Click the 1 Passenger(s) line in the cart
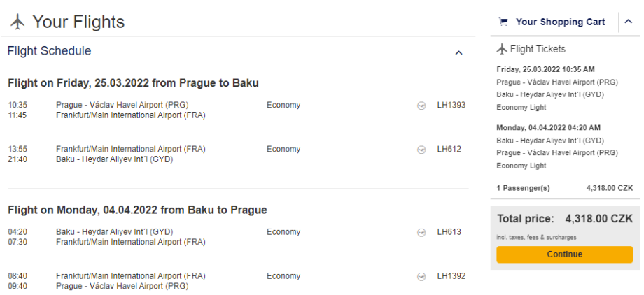The width and height of the screenshot is (644, 295). (x=523, y=188)
